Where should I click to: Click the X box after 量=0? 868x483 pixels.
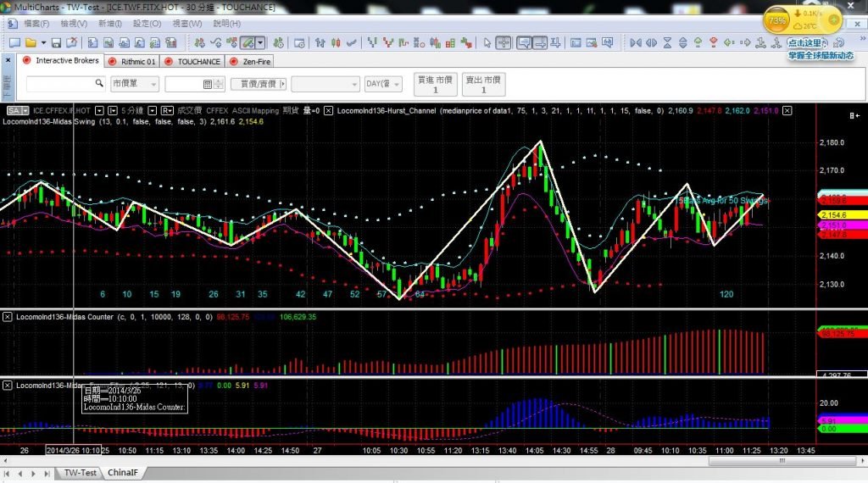point(328,111)
